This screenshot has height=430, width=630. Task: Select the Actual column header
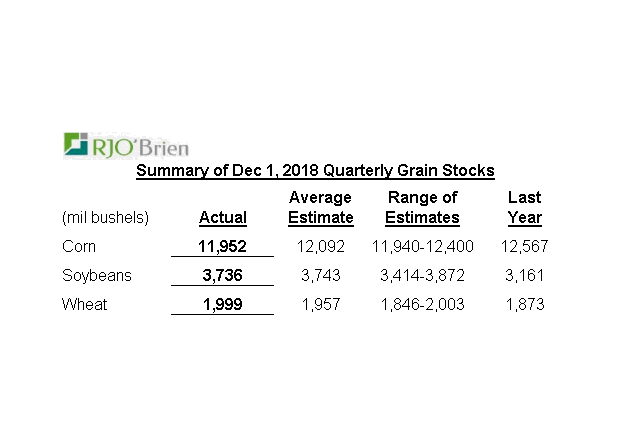pyautogui.click(x=223, y=218)
